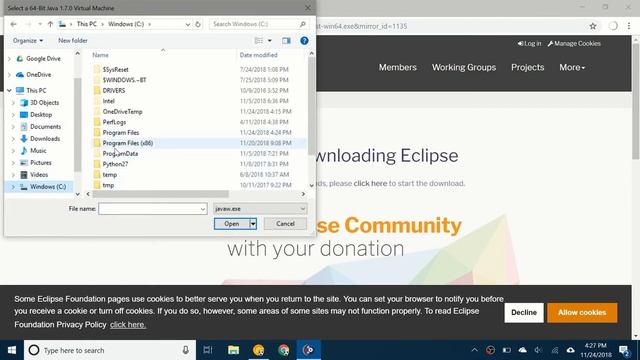Viewport: 640px width, 360px height.
Task: Select the DRIVERS folder
Action: (114, 91)
